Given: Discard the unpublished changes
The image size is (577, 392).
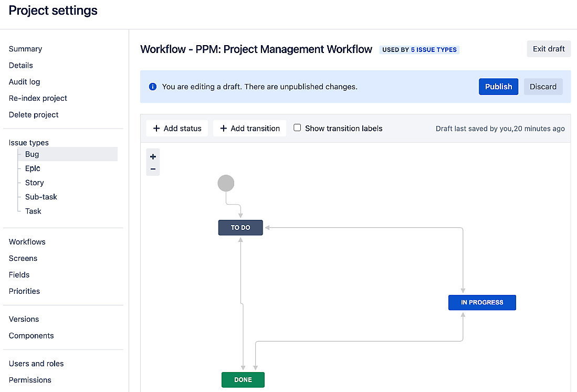Looking at the screenshot, I should tap(543, 86).
